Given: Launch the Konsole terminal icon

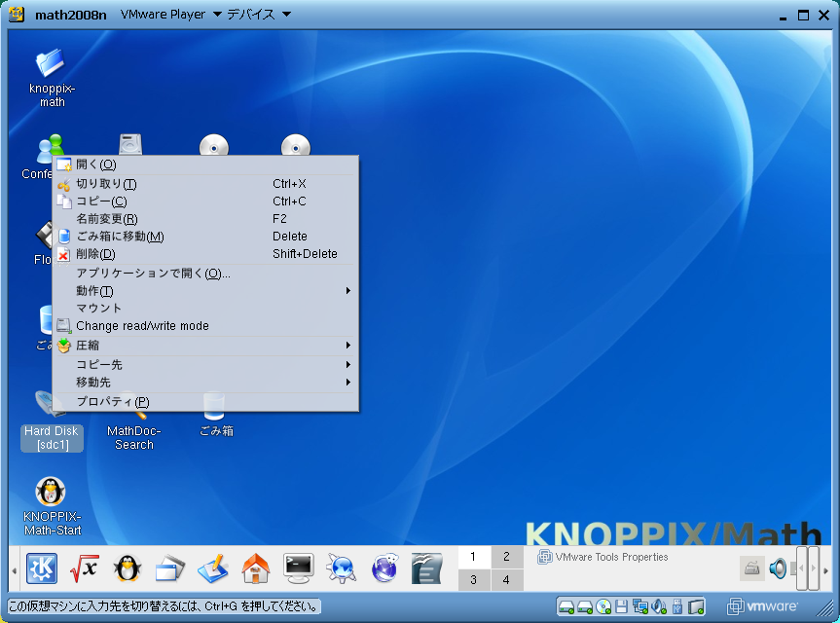Looking at the screenshot, I should click(x=299, y=568).
